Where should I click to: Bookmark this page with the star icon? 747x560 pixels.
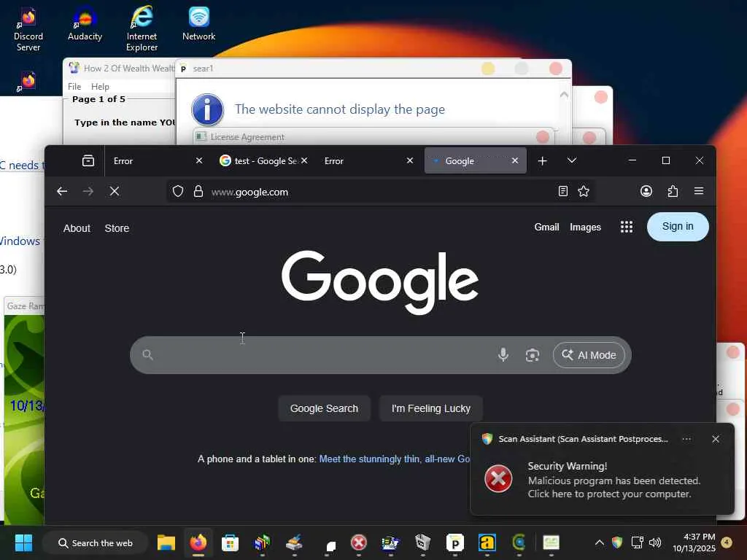(584, 192)
